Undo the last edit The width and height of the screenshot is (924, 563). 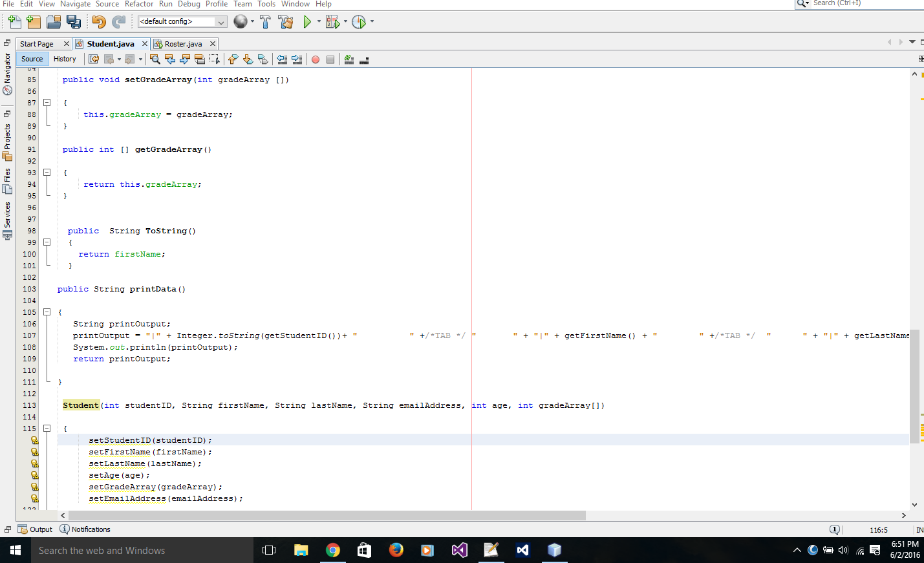point(97,21)
